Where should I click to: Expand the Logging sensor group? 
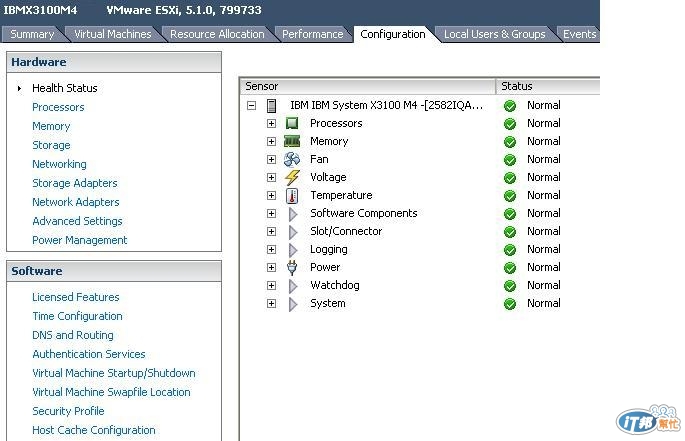(271, 249)
